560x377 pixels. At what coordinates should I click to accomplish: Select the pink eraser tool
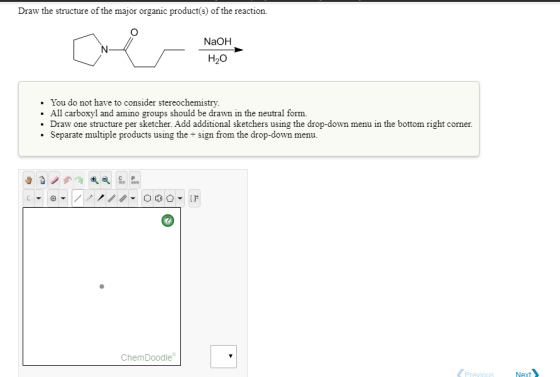55,180
